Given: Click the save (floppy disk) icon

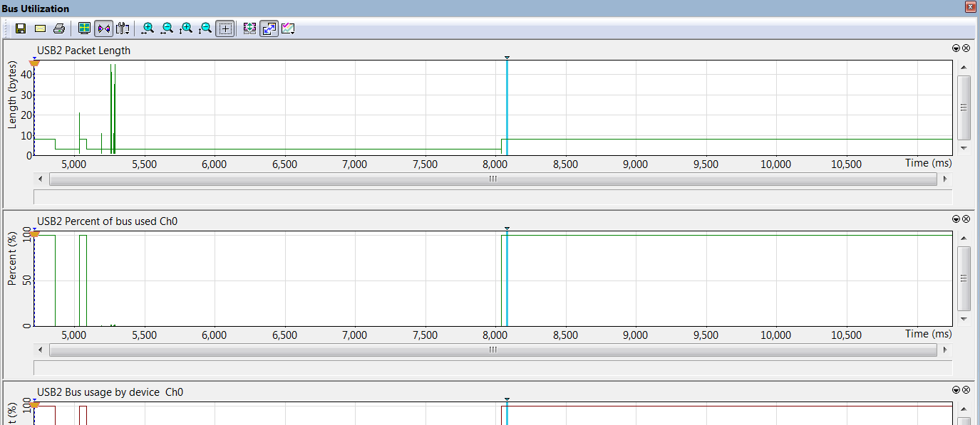Looking at the screenshot, I should point(21,28).
